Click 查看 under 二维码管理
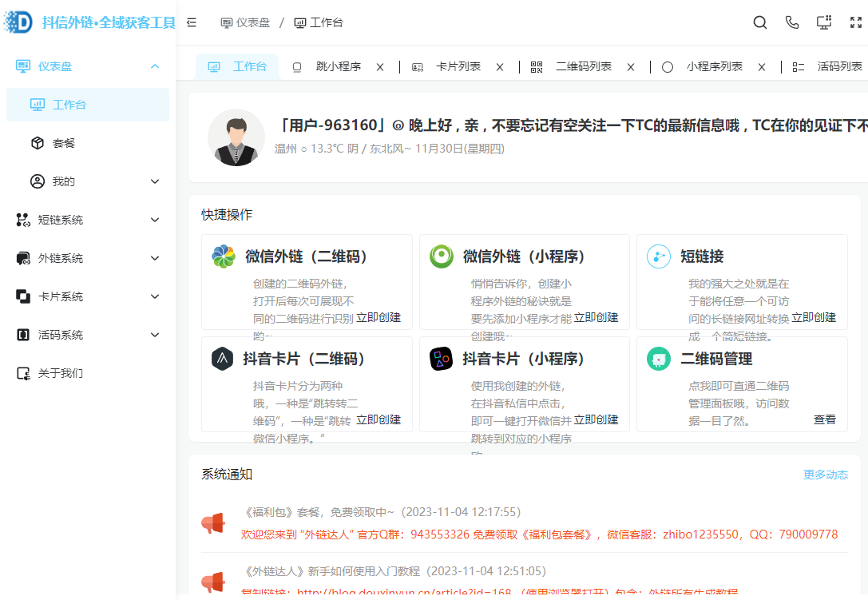The image size is (868, 600). [x=824, y=420]
